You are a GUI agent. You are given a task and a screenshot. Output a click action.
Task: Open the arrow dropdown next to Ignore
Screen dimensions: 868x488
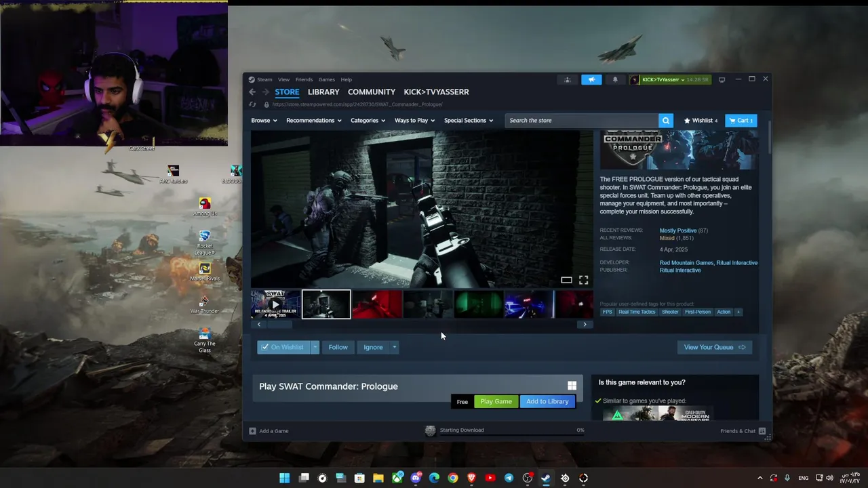tap(394, 347)
